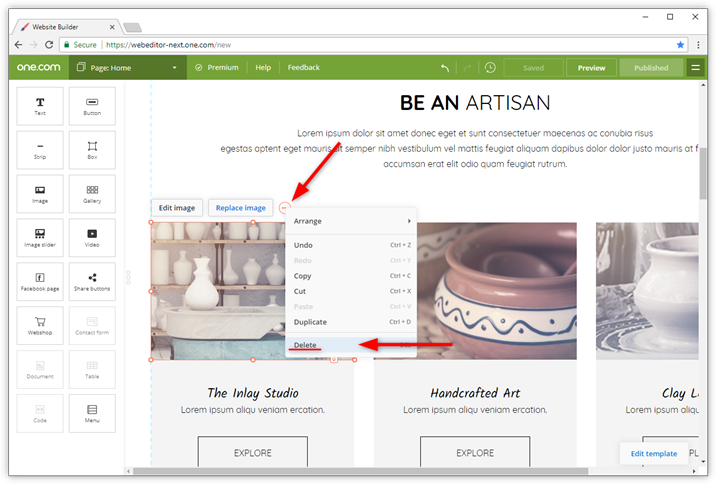The width and height of the screenshot is (716, 484).
Task: Expand the Arrange submenu
Action: (352, 221)
